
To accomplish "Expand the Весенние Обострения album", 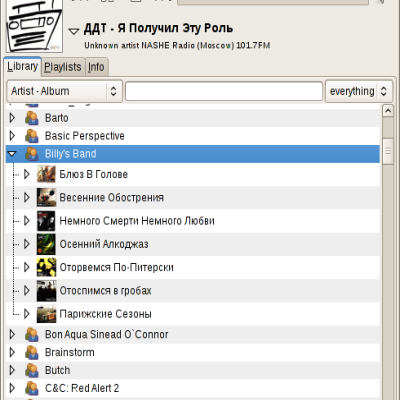I will click(x=27, y=198).
